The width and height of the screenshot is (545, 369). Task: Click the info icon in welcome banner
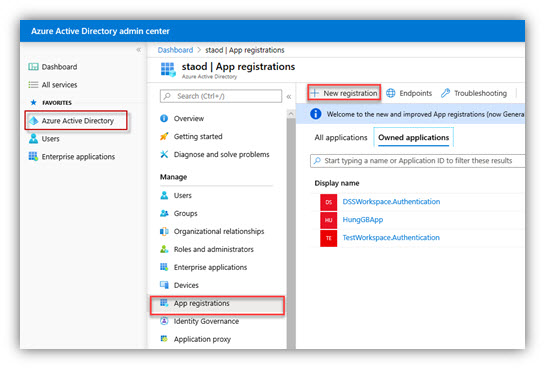[316, 114]
